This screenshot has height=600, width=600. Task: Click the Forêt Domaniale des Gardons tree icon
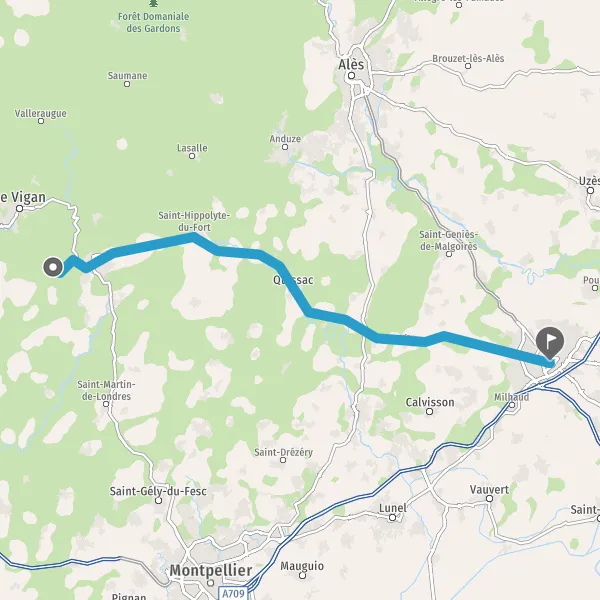(x=153, y=3)
